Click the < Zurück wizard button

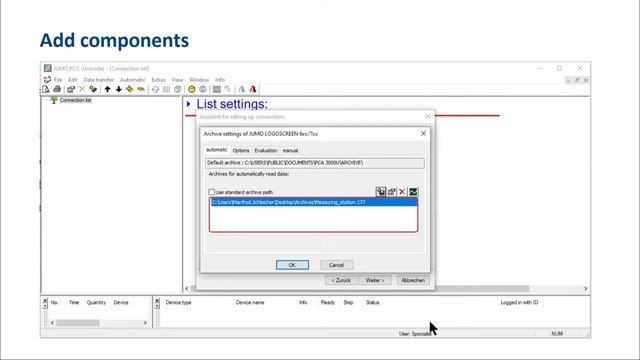[x=341, y=280]
